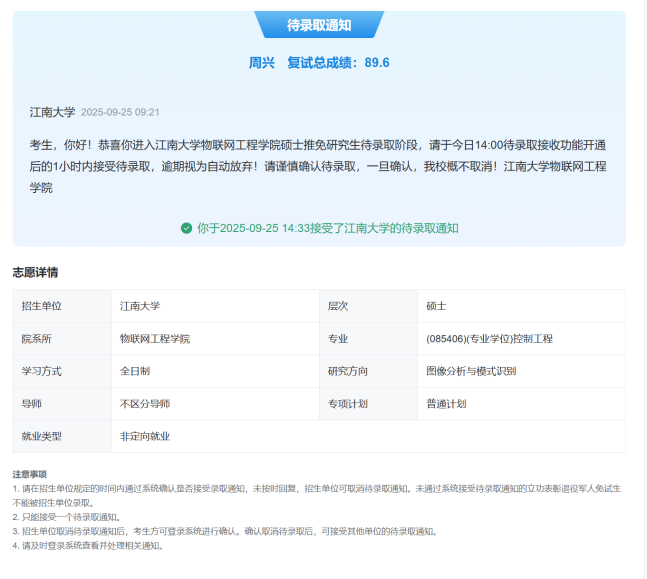The height and width of the screenshot is (579, 647).
Task: Click the 图像分析与模式识别 value cell
Action: [522, 371]
